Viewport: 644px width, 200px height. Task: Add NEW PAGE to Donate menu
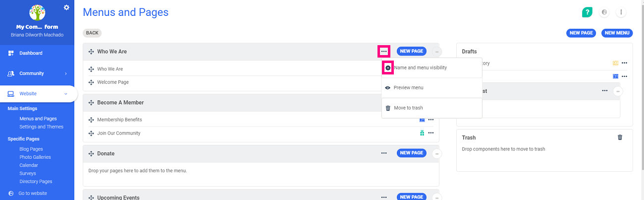tap(412, 153)
